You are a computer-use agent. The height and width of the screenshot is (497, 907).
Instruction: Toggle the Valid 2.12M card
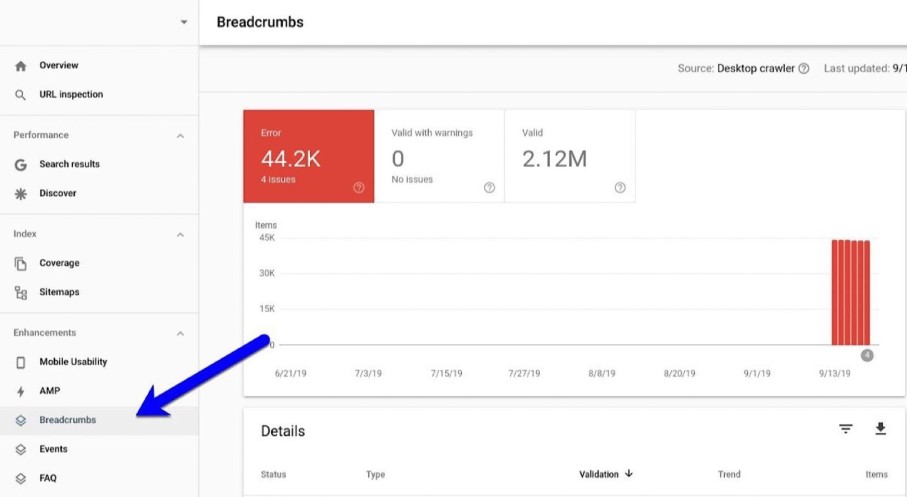click(x=568, y=156)
